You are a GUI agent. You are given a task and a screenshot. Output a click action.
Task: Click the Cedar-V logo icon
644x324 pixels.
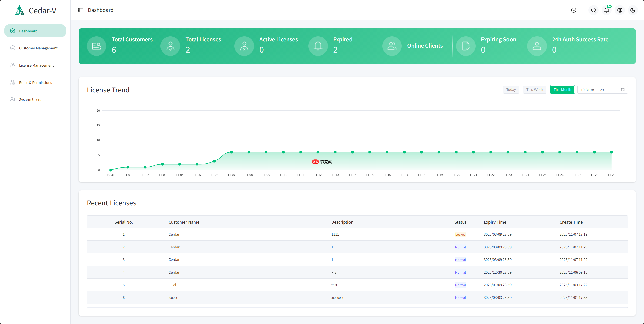(20, 10)
